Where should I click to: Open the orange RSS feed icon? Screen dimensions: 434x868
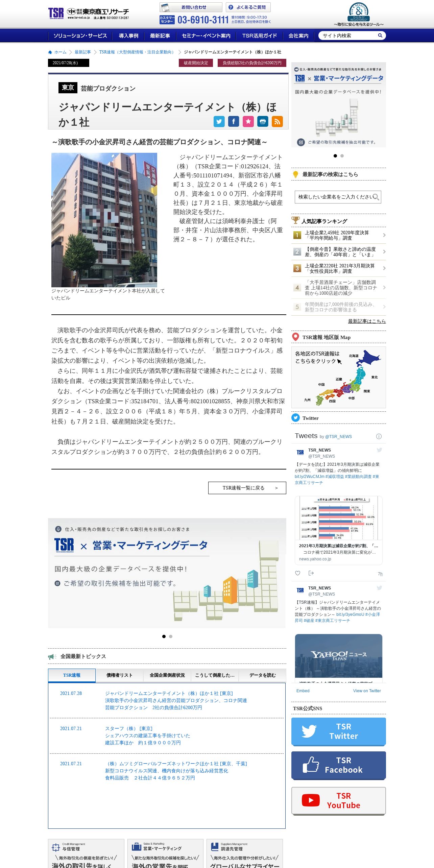pyautogui.click(x=277, y=121)
